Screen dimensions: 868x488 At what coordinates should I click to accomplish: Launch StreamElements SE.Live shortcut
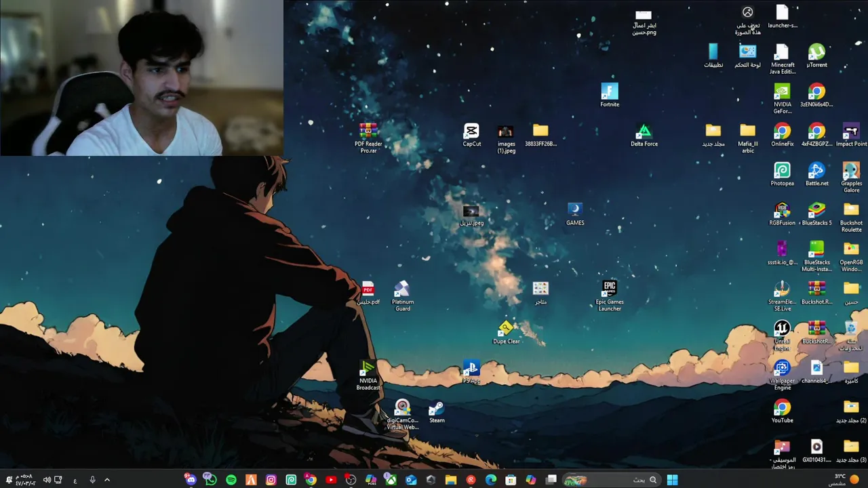(782, 295)
